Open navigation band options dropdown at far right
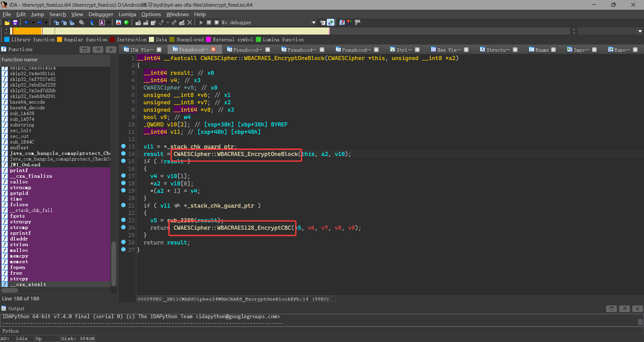644x342 pixels. (x=640, y=31)
